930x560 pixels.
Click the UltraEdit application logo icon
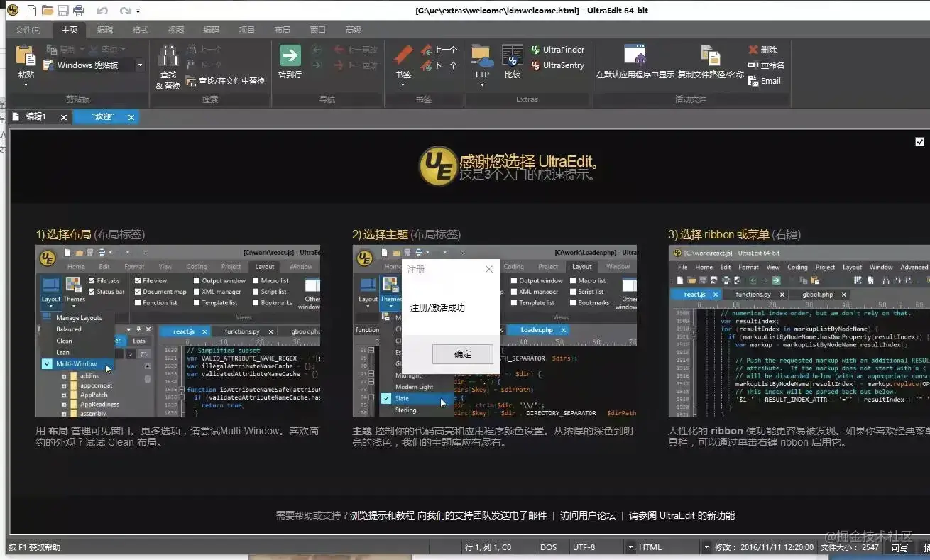coord(13,10)
